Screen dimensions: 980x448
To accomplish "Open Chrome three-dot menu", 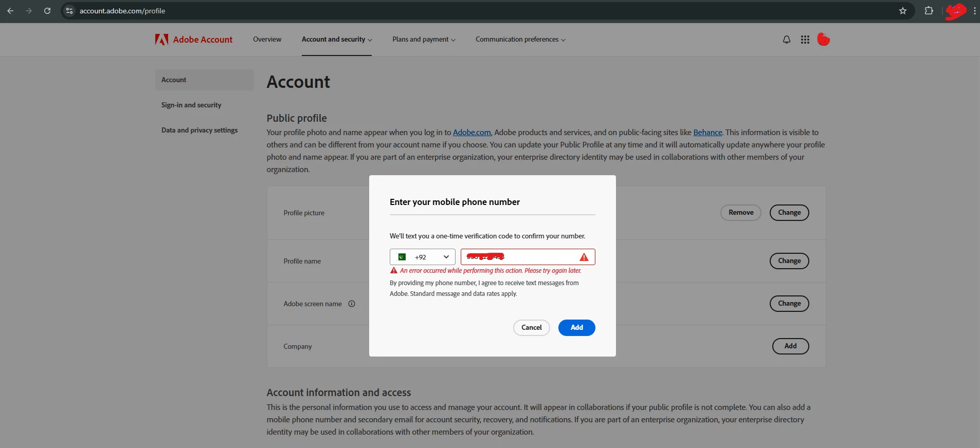I will pos(974,11).
